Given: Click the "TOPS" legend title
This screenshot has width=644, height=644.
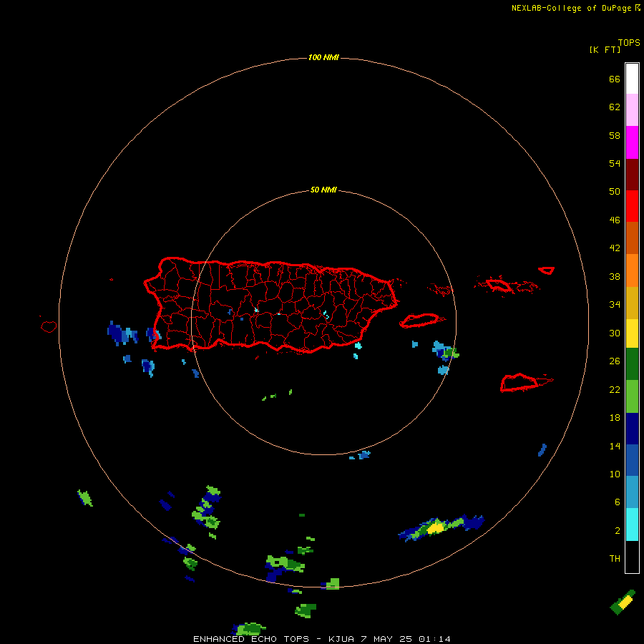Looking at the screenshot, I should (629, 42).
